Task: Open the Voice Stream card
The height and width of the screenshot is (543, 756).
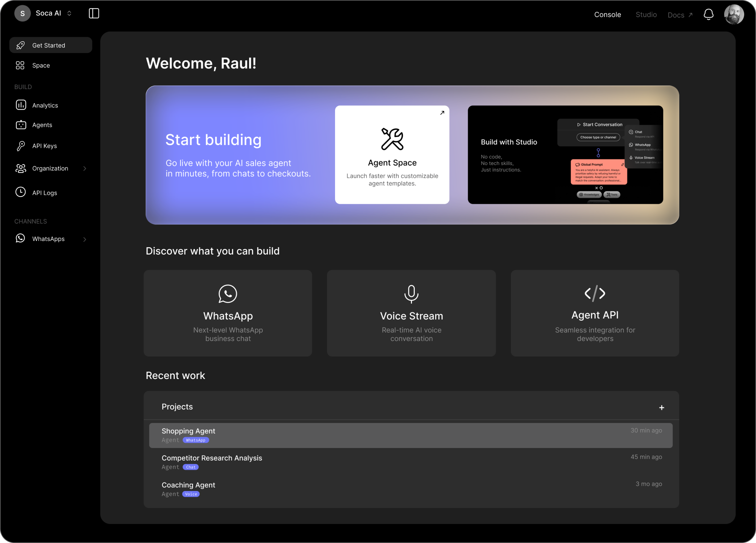Action: point(411,313)
